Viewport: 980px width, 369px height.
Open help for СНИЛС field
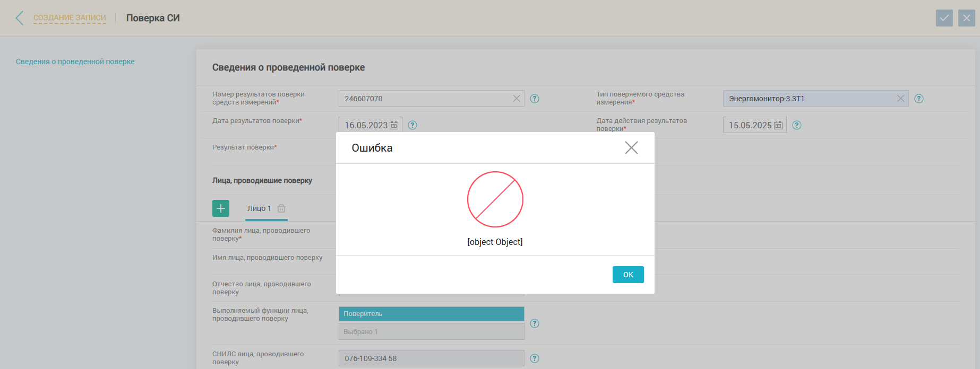535,358
